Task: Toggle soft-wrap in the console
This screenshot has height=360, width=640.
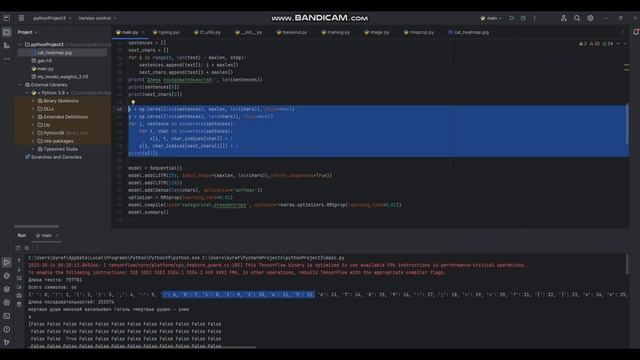Action: [x=19, y=278]
